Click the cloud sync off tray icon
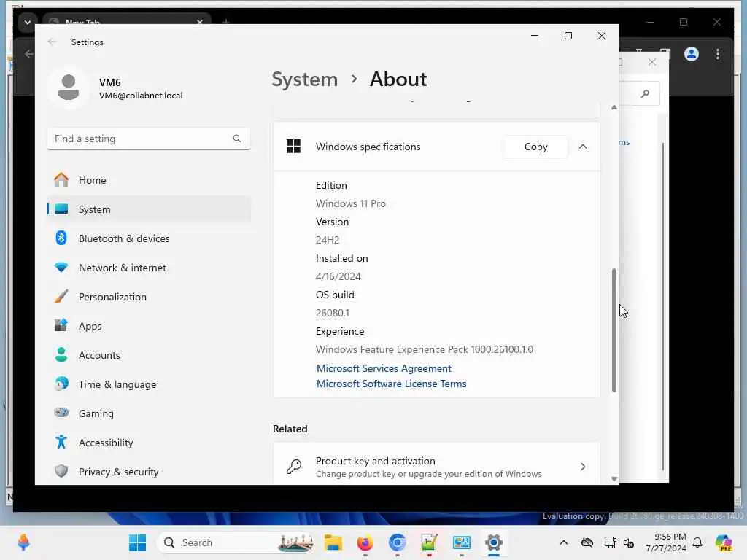 (x=587, y=542)
